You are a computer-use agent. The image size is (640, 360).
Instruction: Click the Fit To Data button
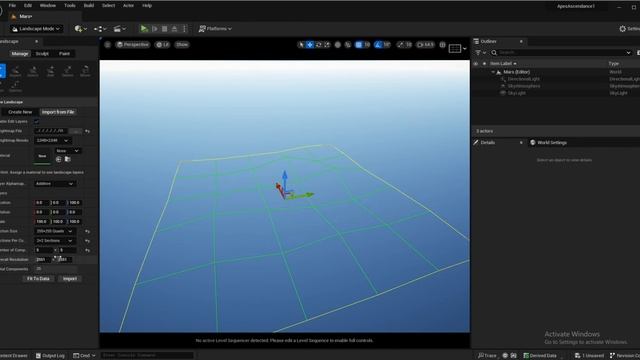(38, 279)
